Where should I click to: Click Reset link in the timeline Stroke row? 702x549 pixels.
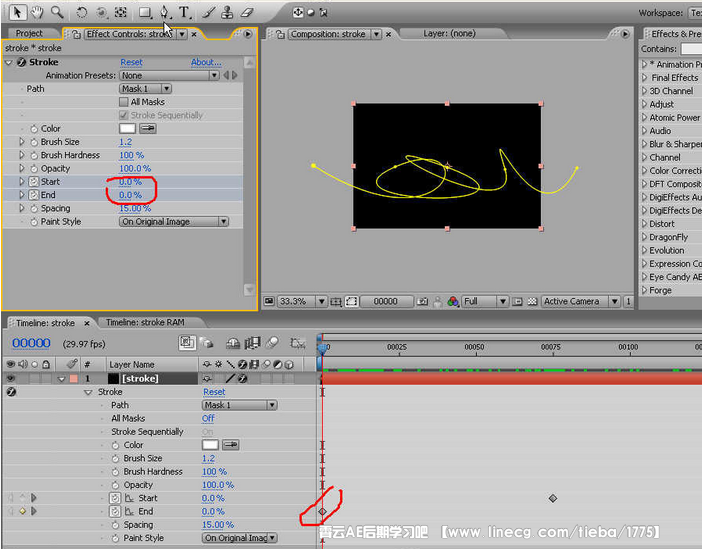tap(214, 392)
